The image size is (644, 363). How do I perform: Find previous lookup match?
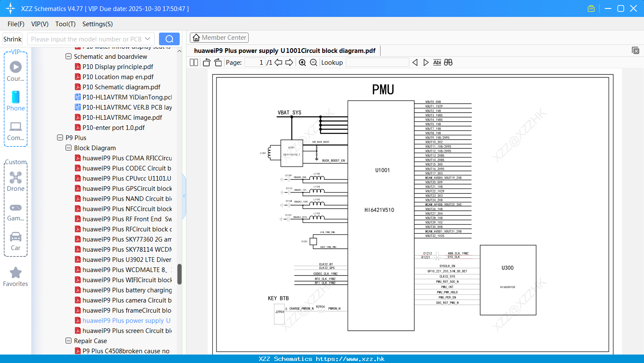click(x=415, y=62)
